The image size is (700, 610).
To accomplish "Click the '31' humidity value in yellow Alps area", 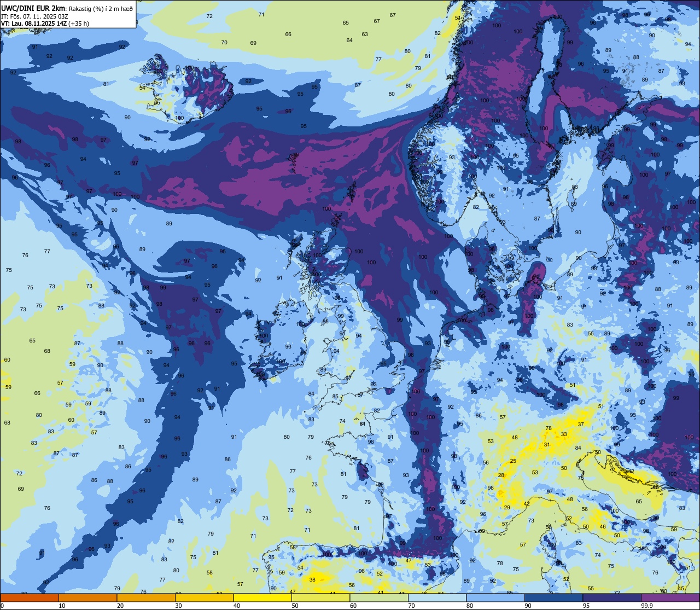I will click(x=547, y=445).
